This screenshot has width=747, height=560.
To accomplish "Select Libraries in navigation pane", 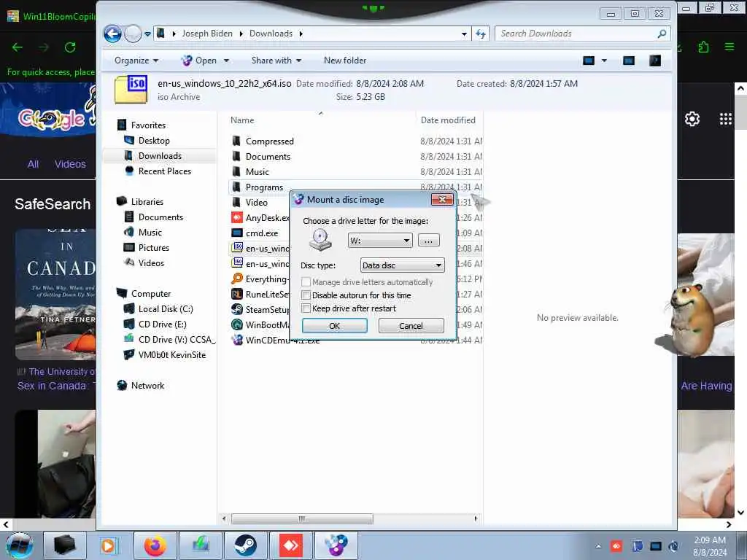I will 147,202.
